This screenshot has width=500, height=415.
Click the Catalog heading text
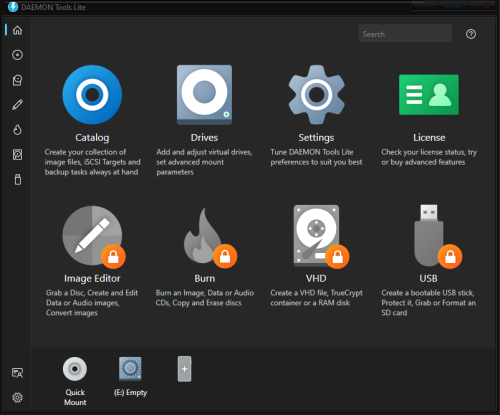pyautogui.click(x=92, y=138)
